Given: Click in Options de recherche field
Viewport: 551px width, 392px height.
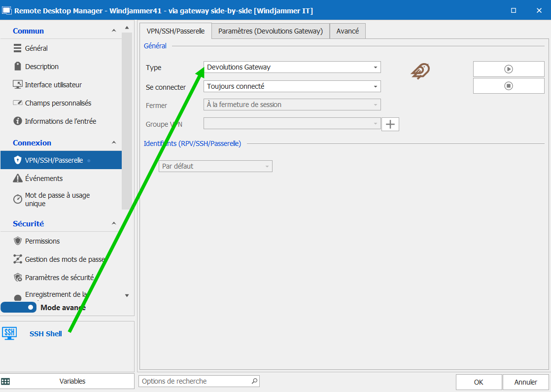Looking at the screenshot, I should click(195, 381).
